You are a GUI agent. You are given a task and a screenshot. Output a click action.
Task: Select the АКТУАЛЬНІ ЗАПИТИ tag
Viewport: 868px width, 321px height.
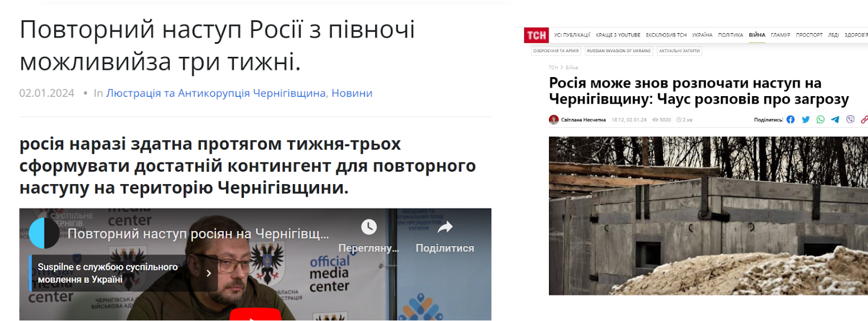[x=679, y=51]
